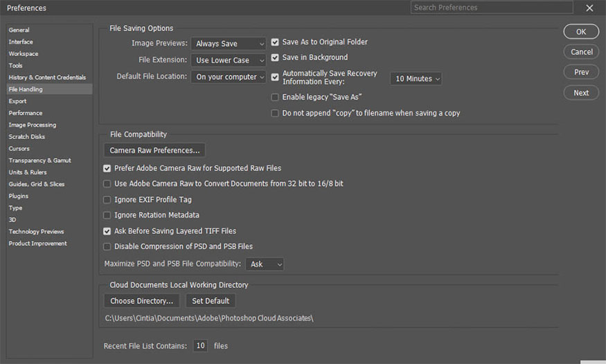606x364 pixels.
Task: Click the Next button
Action: [x=581, y=93]
